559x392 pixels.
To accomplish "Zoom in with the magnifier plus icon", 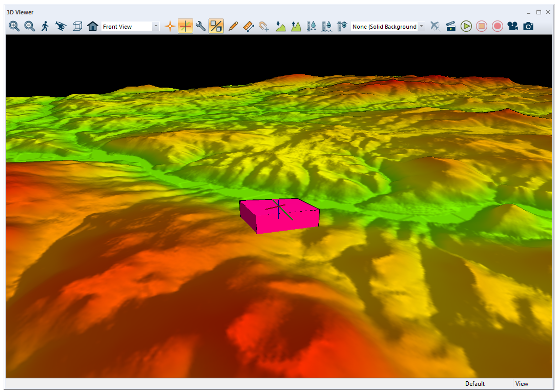I will pyautogui.click(x=14, y=27).
